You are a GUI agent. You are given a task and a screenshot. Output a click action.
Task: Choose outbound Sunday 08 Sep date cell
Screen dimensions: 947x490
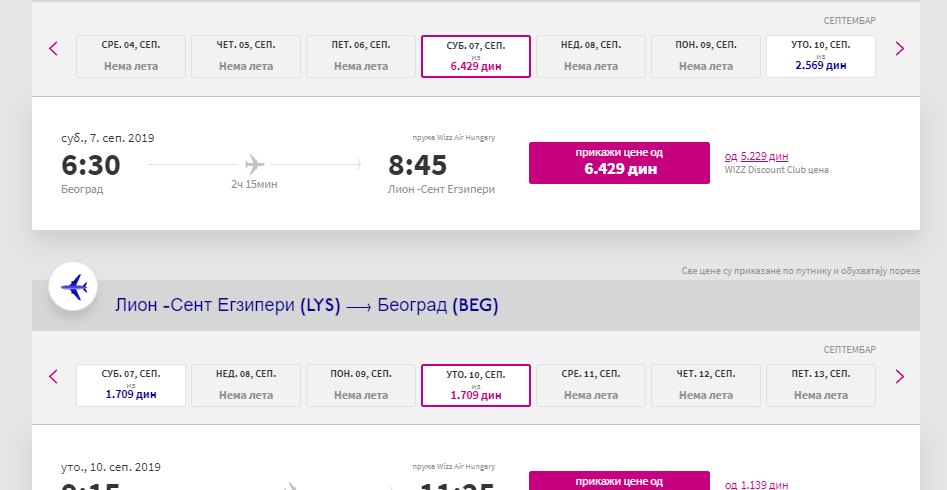[x=591, y=57]
